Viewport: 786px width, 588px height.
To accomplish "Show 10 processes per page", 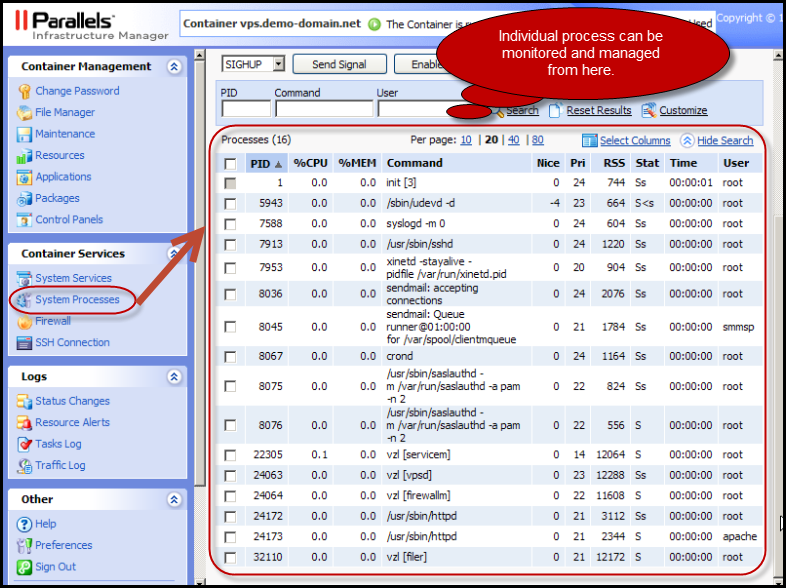I will [466, 140].
